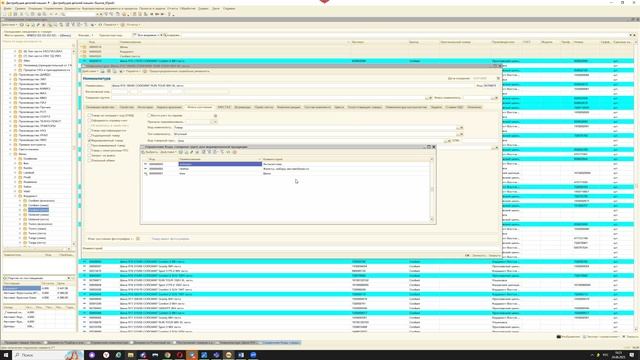Open the Файл menu
Viewport: 640px width, 360px height.
[8, 8]
